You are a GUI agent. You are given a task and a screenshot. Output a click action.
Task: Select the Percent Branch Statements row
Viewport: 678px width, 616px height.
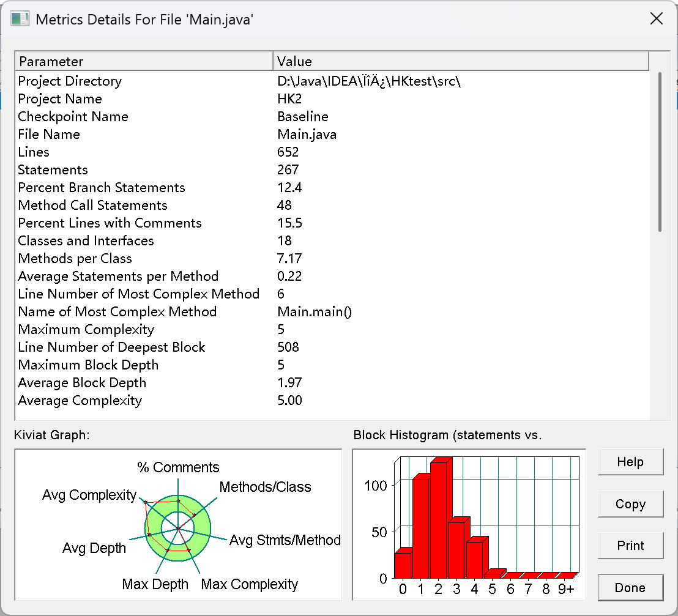point(332,187)
